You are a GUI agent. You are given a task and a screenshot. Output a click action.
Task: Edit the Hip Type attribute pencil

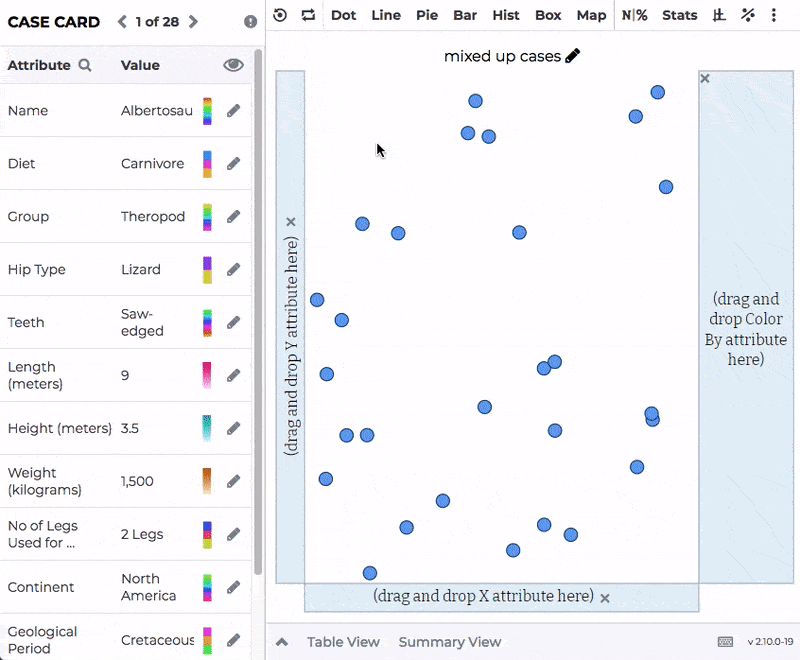coord(233,270)
